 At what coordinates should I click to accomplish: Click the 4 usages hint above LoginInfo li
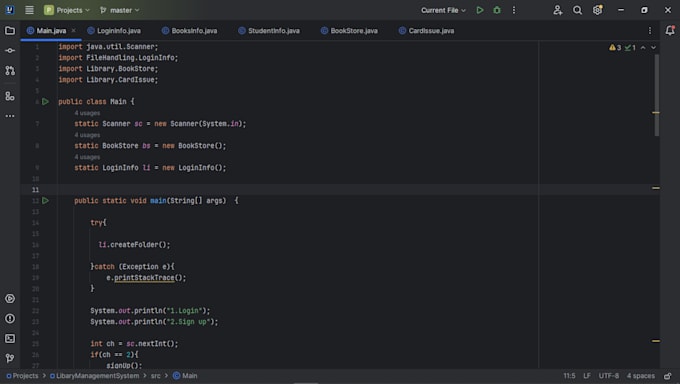click(87, 157)
